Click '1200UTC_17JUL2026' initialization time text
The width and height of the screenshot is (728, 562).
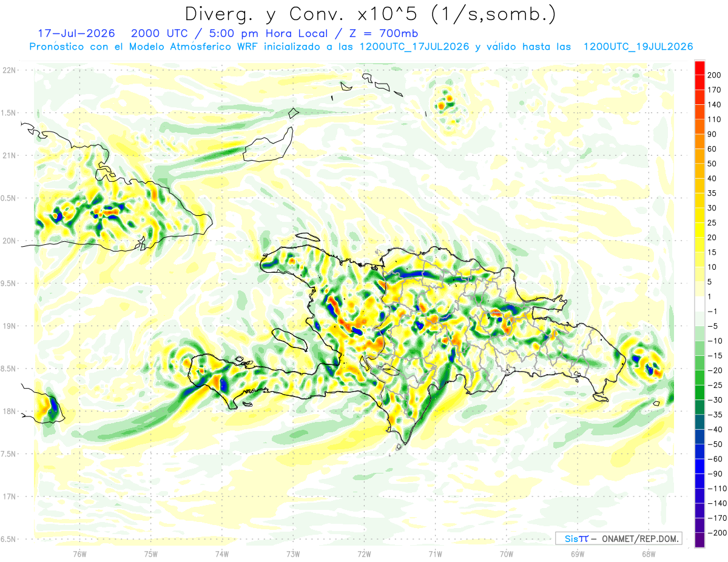pos(414,47)
